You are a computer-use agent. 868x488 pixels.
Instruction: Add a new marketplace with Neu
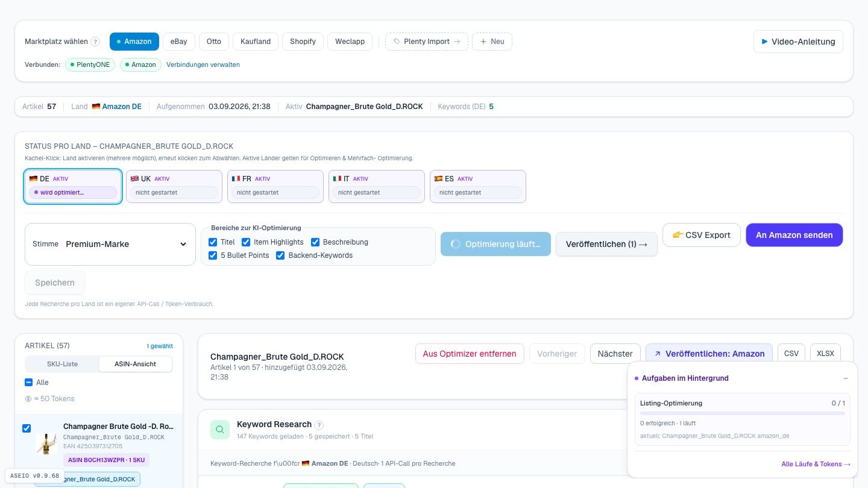point(492,42)
